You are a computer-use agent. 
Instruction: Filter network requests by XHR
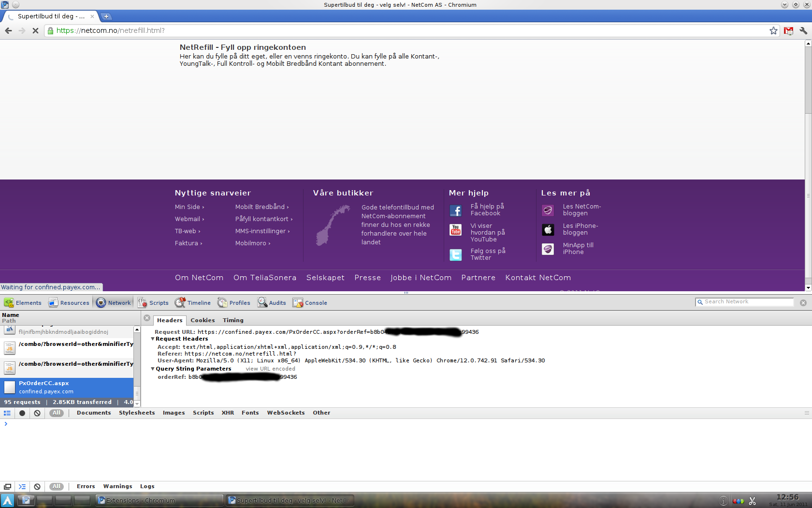[x=228, y=413]
